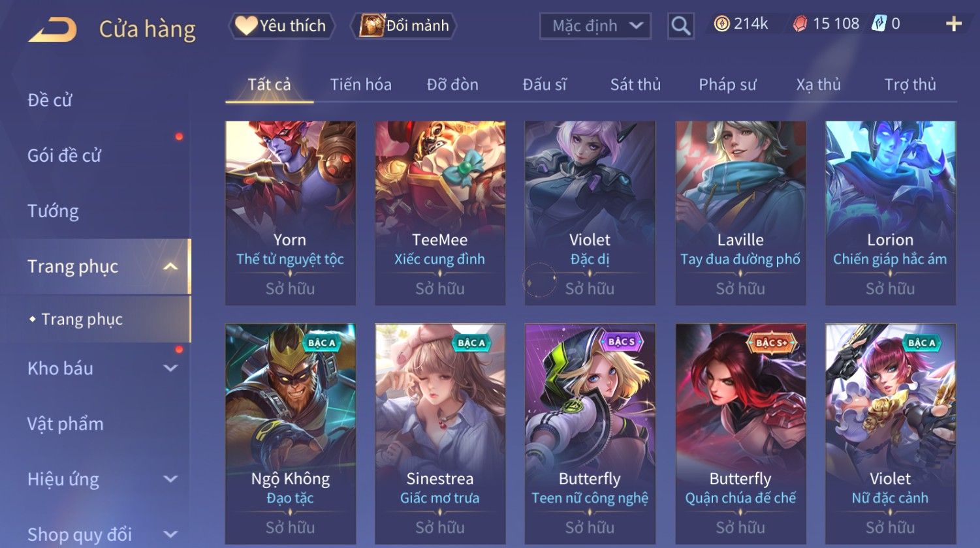
Task: Open Đổi mảnh chest exchange button
Action: pos(405,25)
